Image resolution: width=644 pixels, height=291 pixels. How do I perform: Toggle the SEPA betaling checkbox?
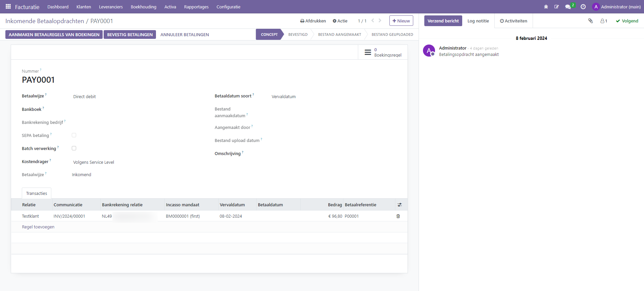coord(74,135)
